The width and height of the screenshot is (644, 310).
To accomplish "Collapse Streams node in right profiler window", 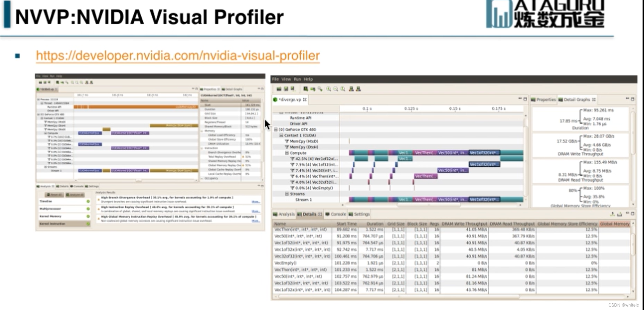I will (x=287, y=194).
